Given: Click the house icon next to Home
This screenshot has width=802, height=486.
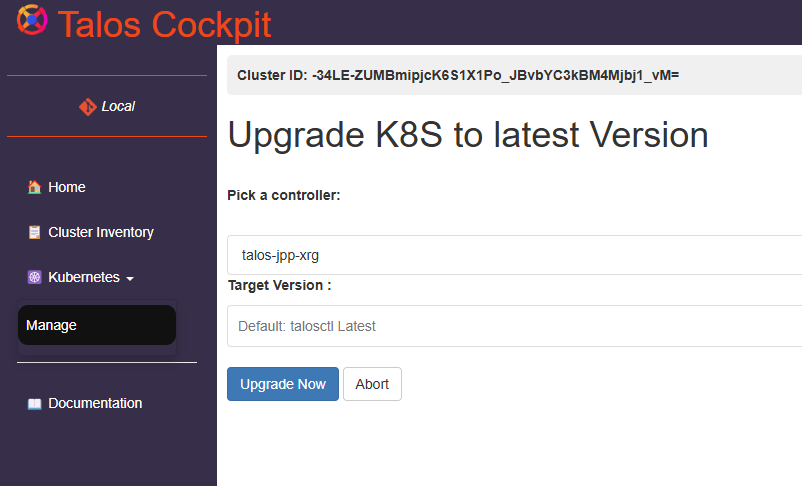Looking at the screenshot, I should [34, 187].
